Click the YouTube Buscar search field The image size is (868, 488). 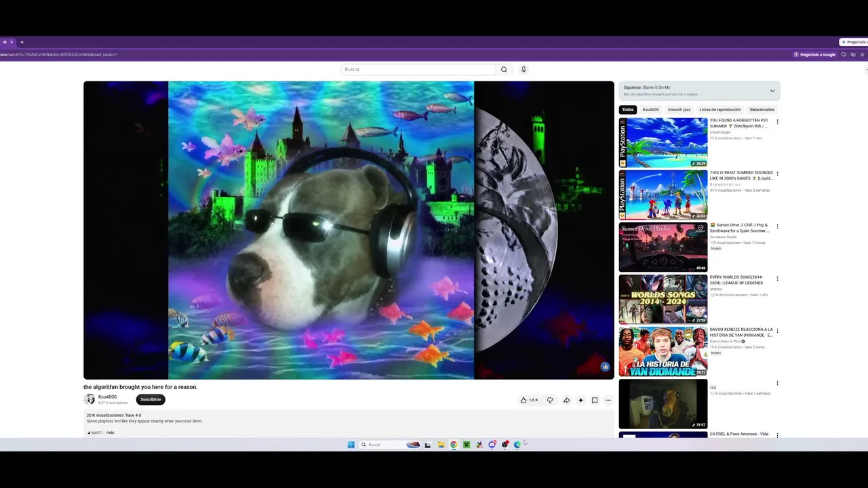419,69
